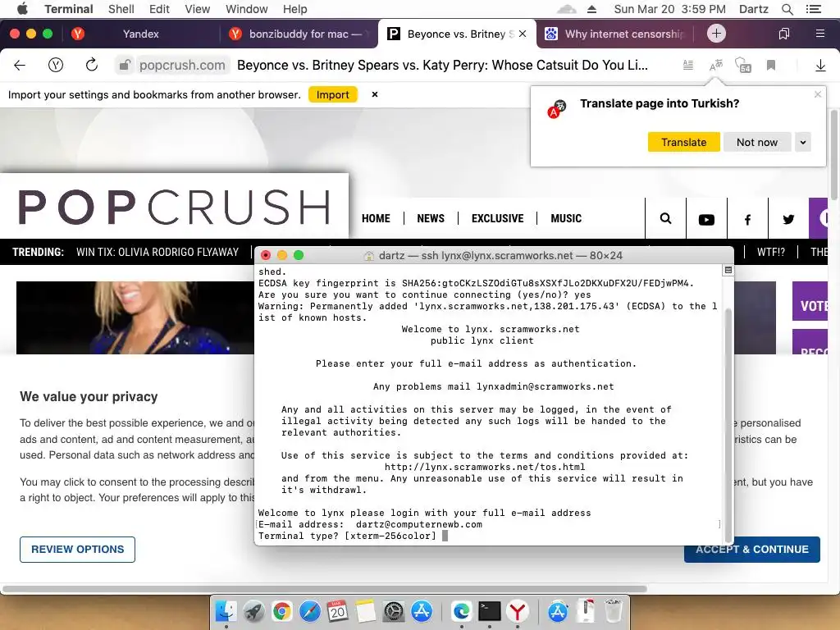Click the terminal window scrollbar
Viewport: 840px width, 630px height.
tap(728, 426)
